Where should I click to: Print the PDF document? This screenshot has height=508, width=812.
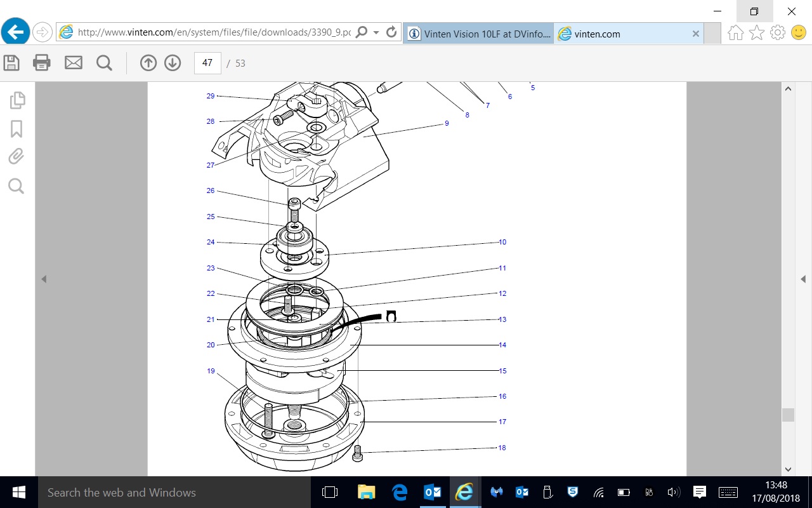tap(42, 63)
